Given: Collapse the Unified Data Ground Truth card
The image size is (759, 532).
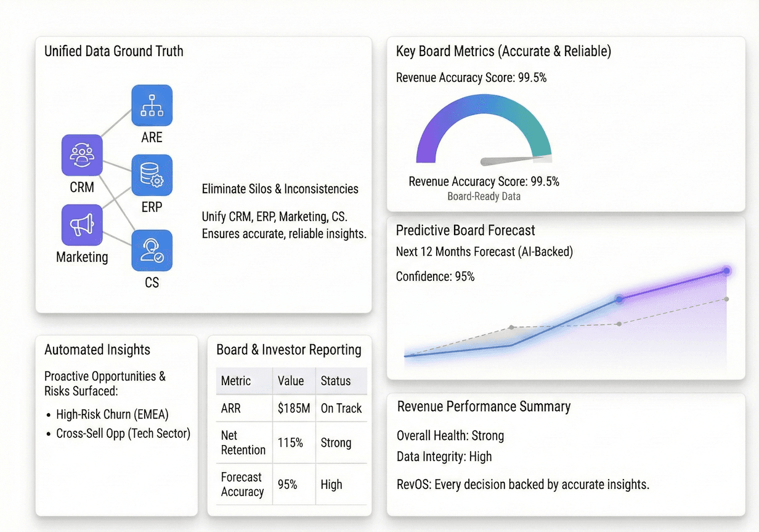Looking at the screenshot, I should [x=113, y=51].
